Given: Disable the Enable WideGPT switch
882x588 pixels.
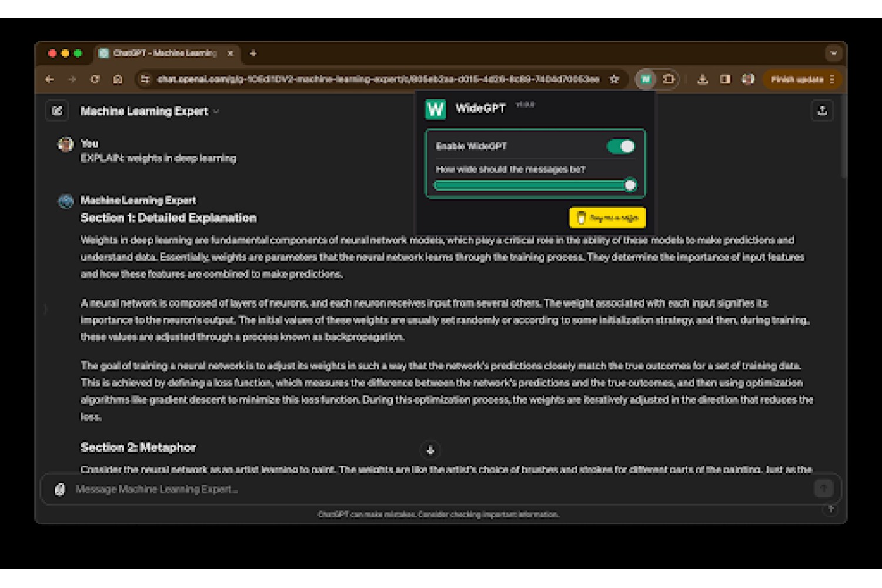Looking at the screenshot, I should 621,146.
